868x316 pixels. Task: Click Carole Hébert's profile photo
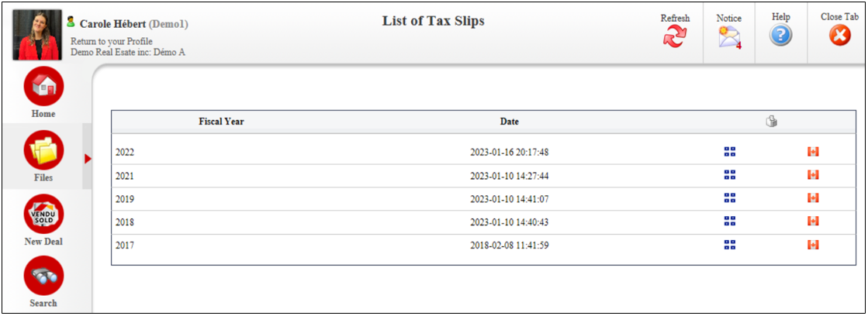click(37, 35)
